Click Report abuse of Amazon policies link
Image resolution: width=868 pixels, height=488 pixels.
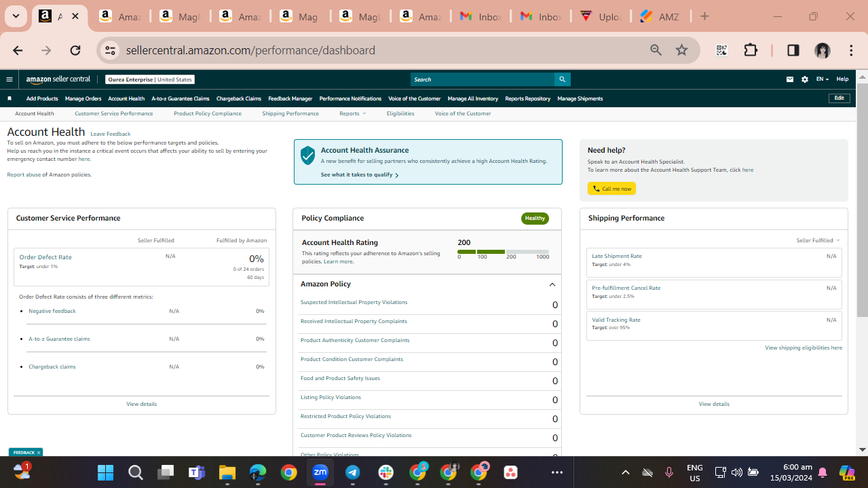point(49,174)
